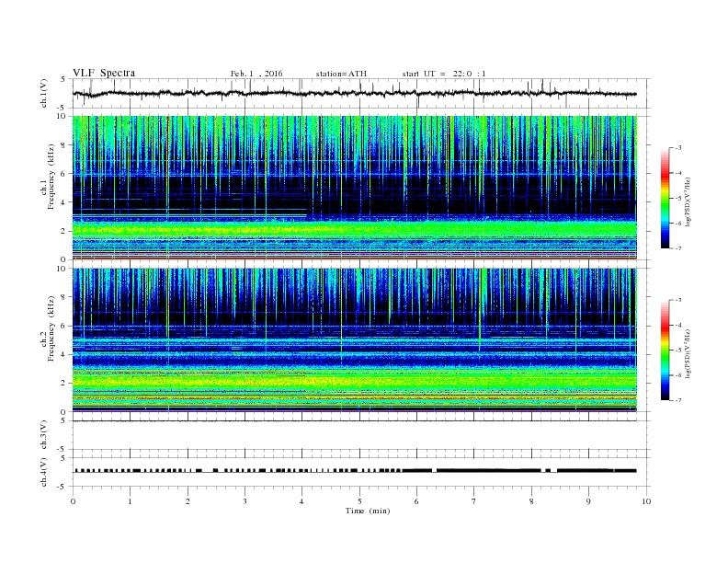Click the ch.4 pulse trace
728x563 pixels.
click(355, 471)
